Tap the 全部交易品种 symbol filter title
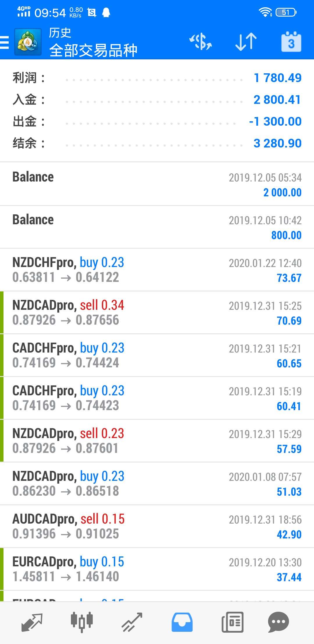This screenshot has height=644, width=314. pyautogui.click(x=93, y=50)
